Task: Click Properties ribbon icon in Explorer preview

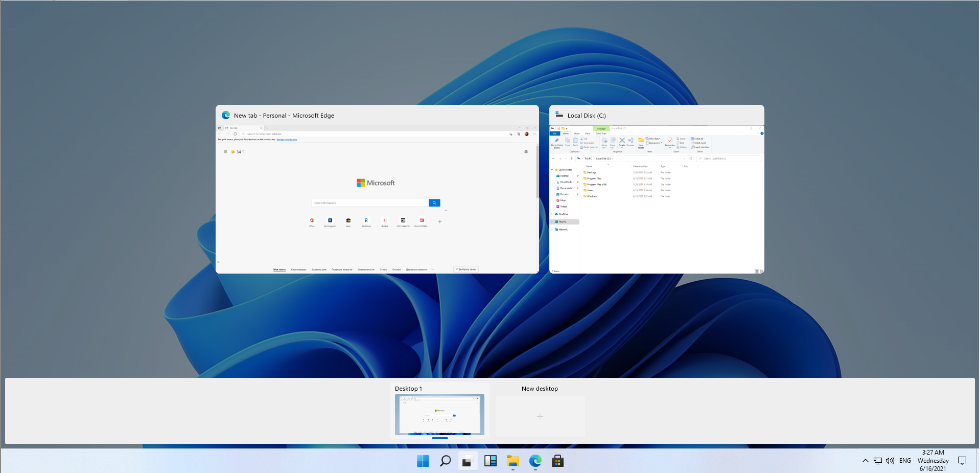Action: (x=670, y=142)
